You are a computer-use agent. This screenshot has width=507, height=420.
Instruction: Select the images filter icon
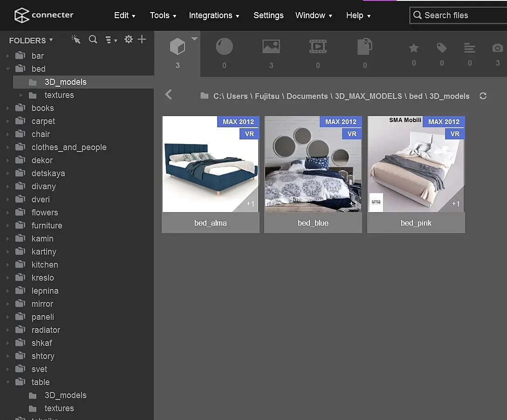(x=271, y=46)
